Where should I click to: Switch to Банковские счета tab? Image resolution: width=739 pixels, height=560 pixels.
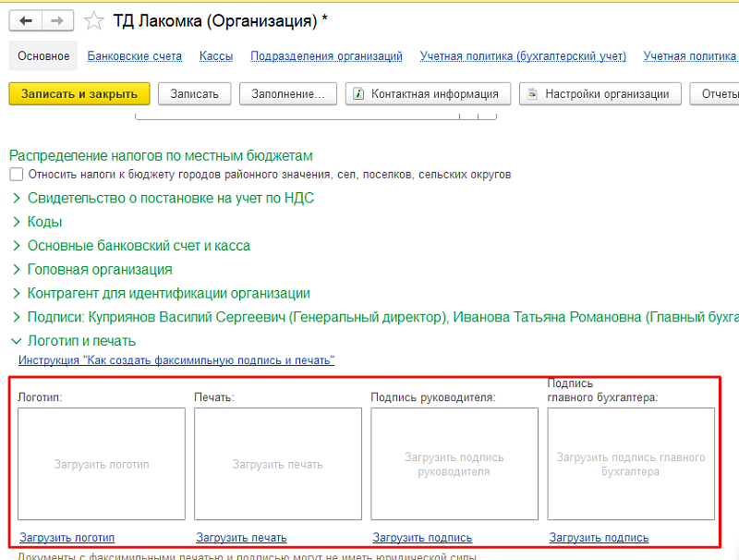click(x=135, y=56)
